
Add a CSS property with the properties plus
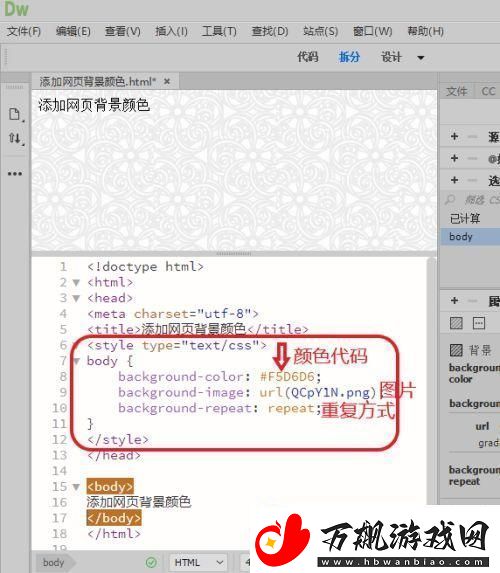(x=454, y=301)
